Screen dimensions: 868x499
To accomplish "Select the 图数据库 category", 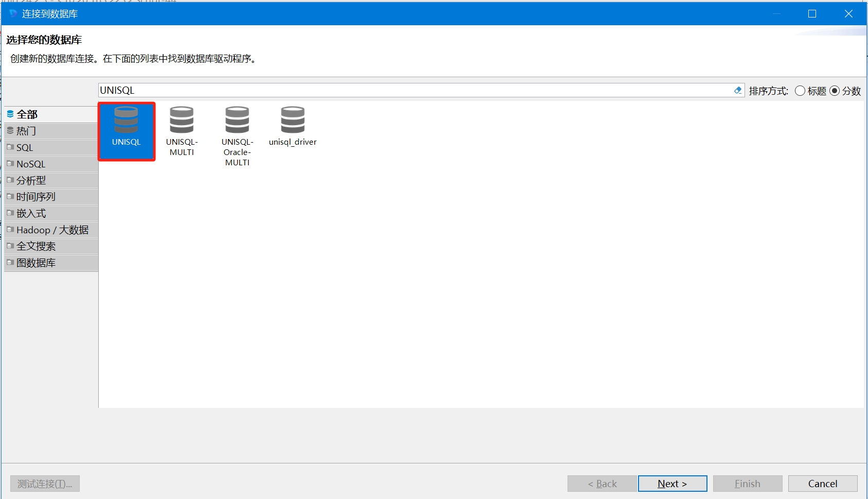I will pos(51,263).
